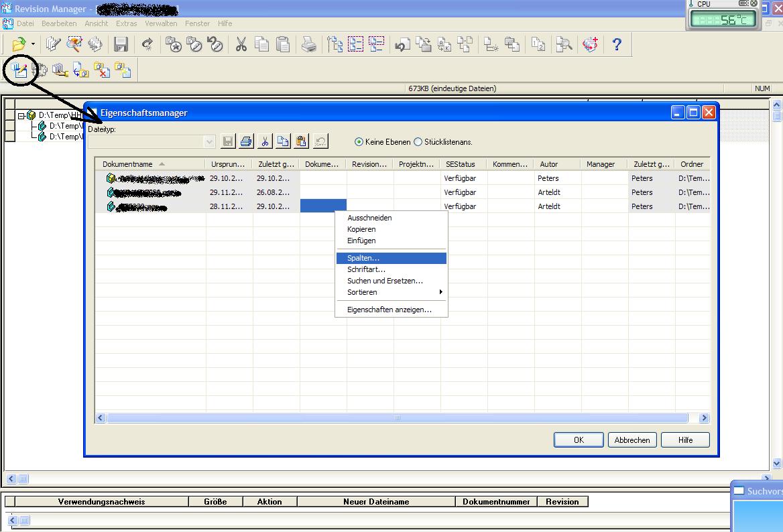The height and width of the screenshot is (532, 783).
Task: Expand the Sortieren submenu arrow
Action: (441, 292)
